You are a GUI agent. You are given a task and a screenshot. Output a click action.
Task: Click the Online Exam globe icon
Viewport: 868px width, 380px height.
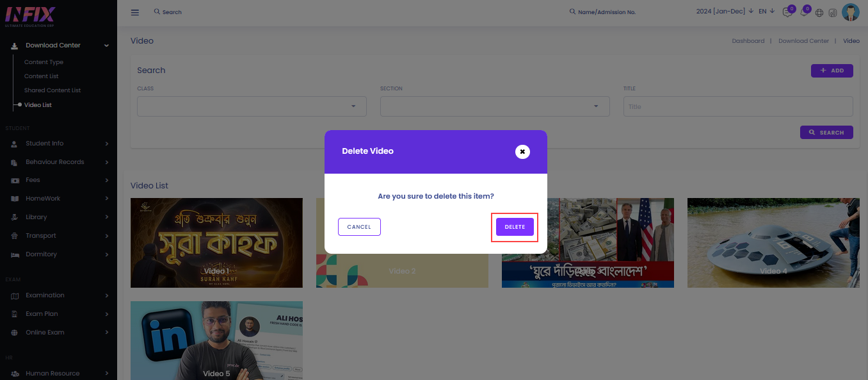(15, 333)
